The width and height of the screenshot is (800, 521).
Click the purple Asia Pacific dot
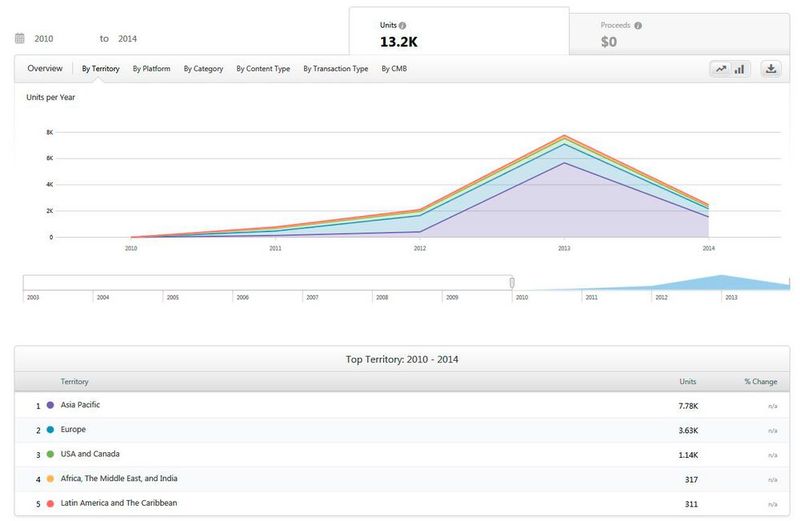click(x=50, y=405)
